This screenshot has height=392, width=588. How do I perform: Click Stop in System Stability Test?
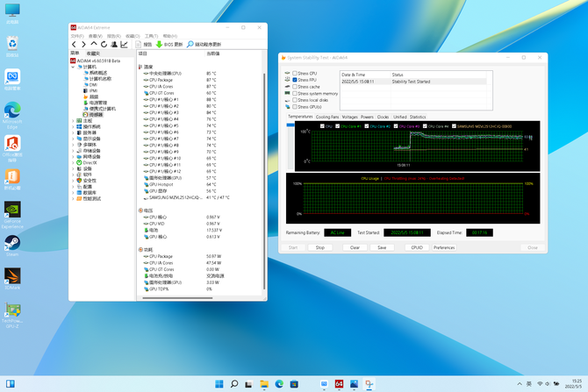click(x=319, y=247)
